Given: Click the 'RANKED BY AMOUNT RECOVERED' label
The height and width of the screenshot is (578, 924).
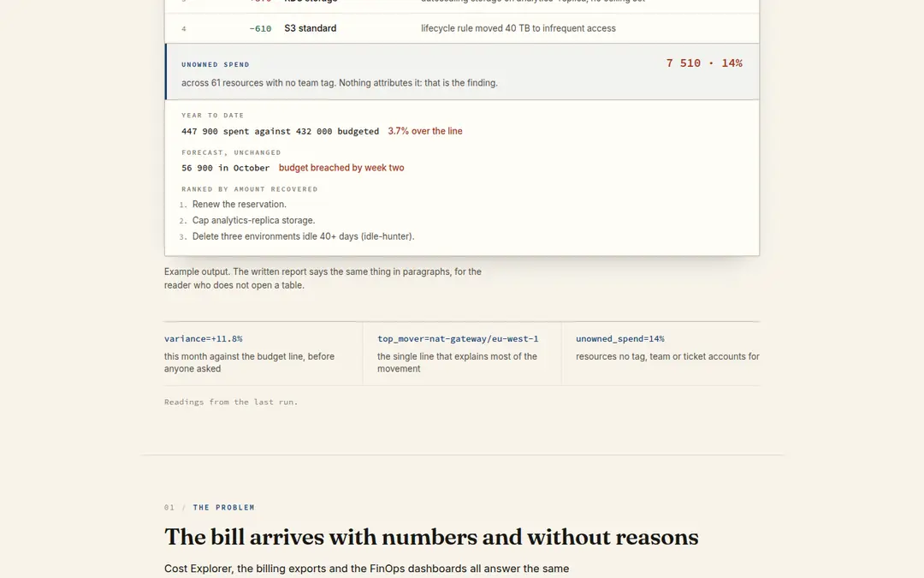Looking at the screenshot, I should (249, 188).
